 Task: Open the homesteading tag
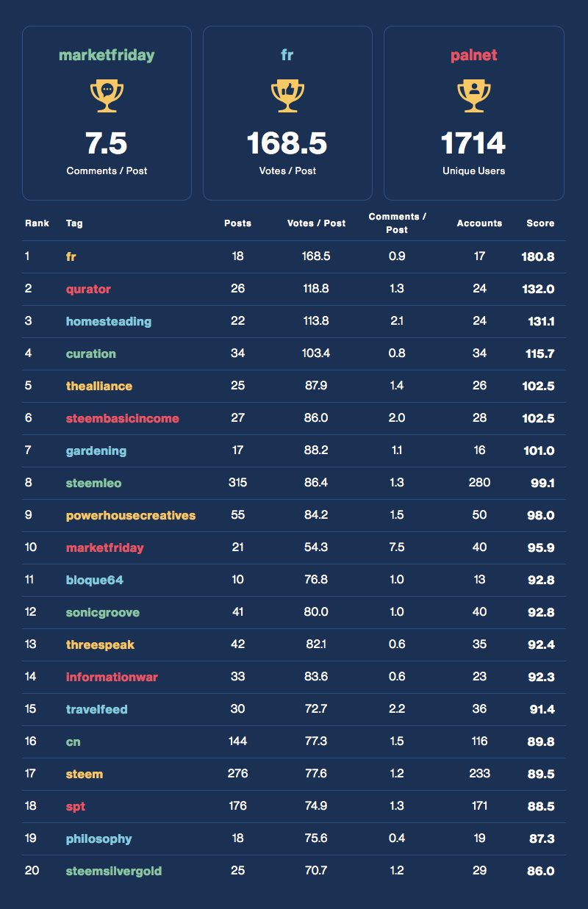[109, 321]
